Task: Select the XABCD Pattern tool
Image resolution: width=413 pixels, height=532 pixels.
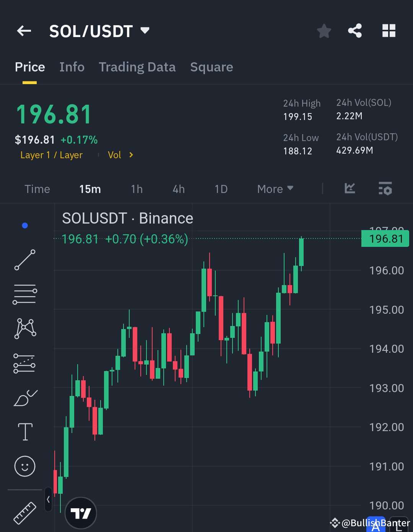Action: coord(25,328)
